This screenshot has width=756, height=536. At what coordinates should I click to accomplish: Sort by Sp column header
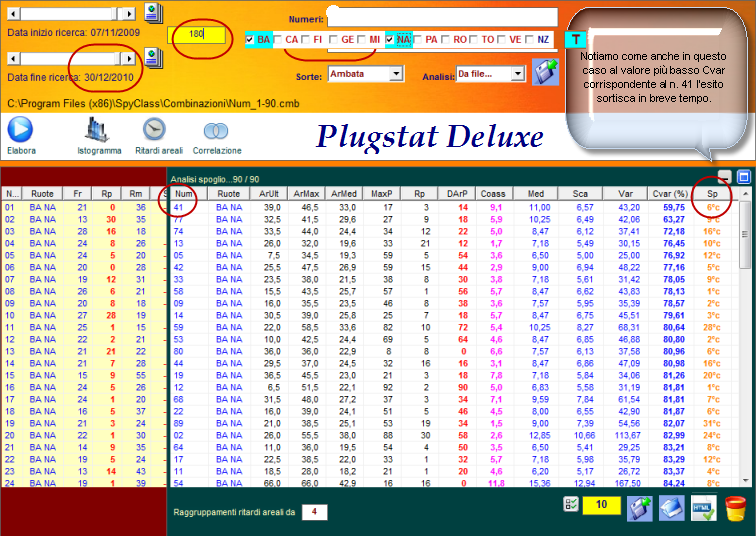coord(713,194)
